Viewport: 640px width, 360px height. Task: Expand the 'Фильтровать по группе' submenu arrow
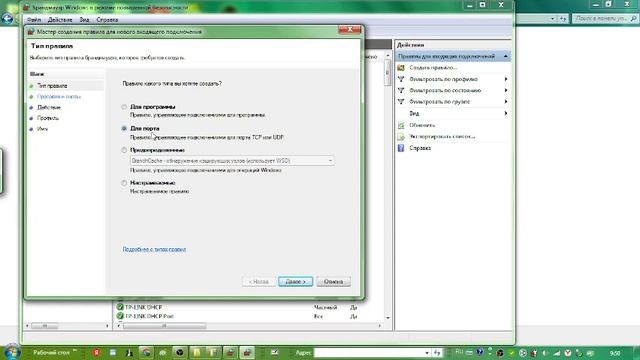[506, 102]
